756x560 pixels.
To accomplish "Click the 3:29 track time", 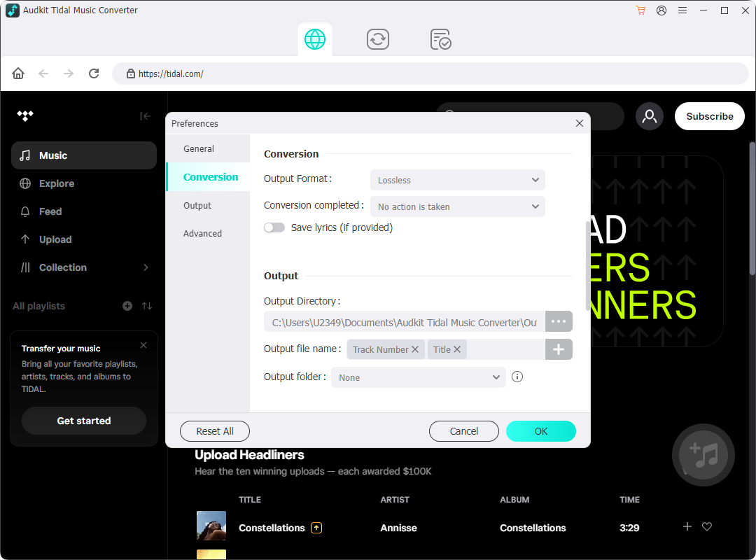I will coord(629,528).
